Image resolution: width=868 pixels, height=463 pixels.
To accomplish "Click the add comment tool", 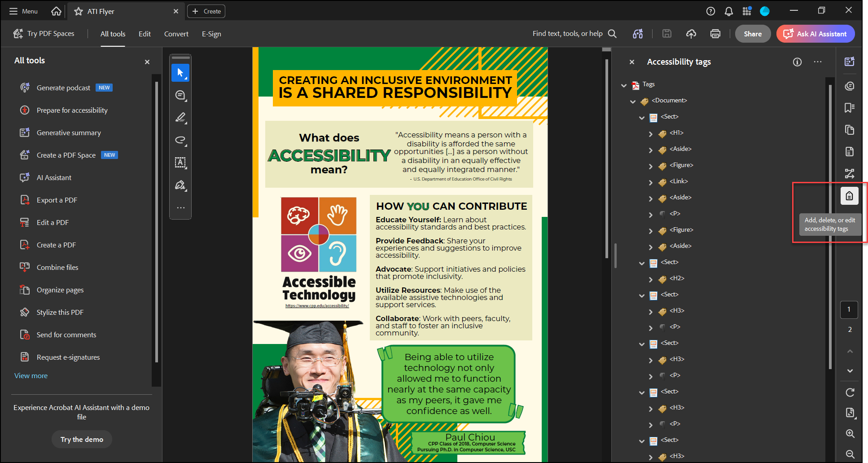I will 180,95.
